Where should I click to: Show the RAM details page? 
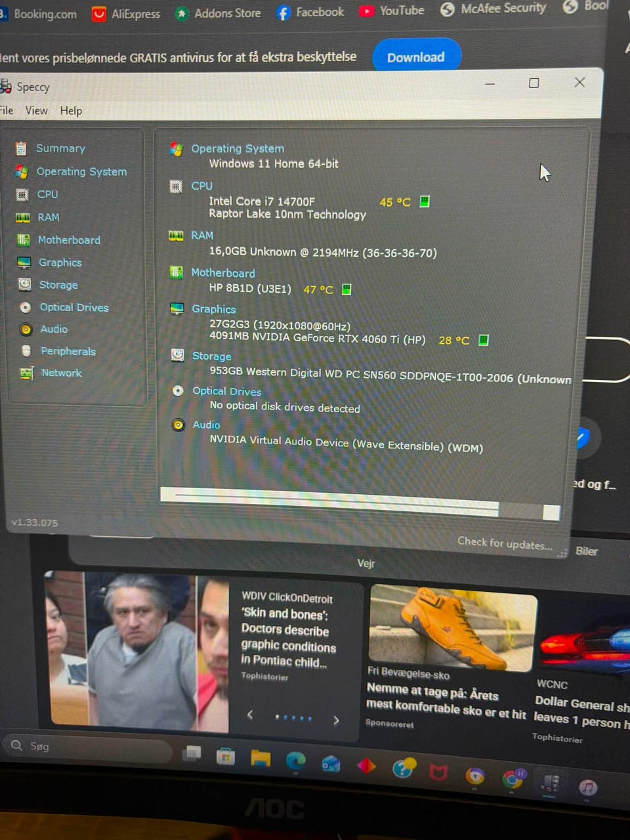pyautogui.click(x=48, y=217)
